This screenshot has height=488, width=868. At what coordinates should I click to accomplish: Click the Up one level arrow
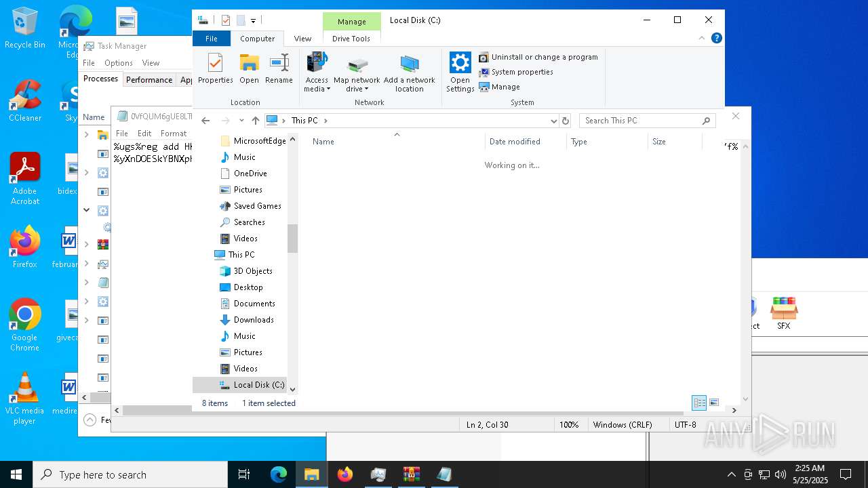click(255, 121)
